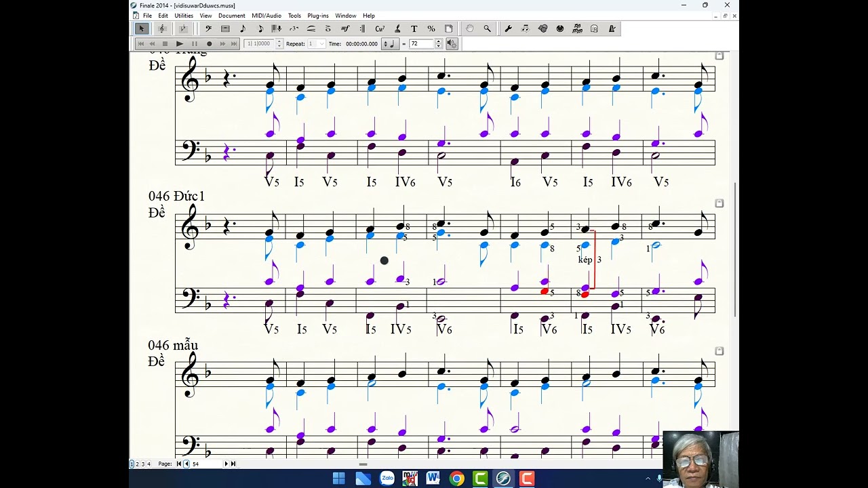Open Zalo from the taskbar
The height and width of the screenshot is (488, 868).
[387, 479]
